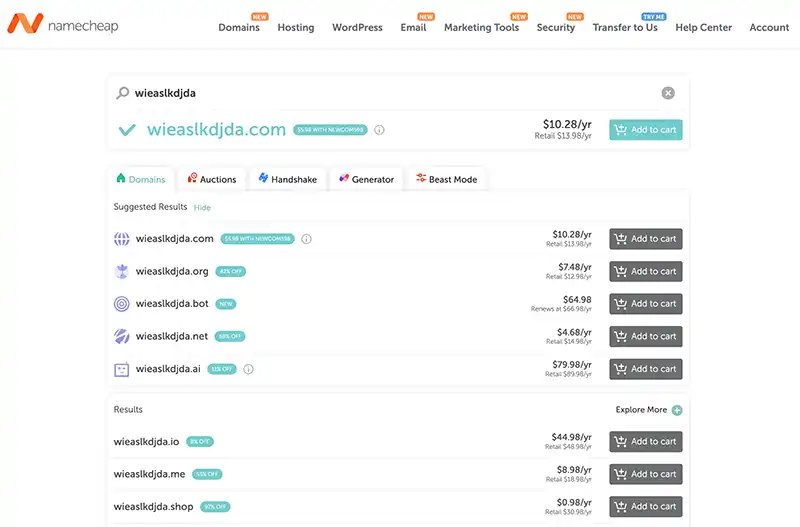This screenshot has height=527, width=800.
Task: Open the Transfer to Us menu
Action: pos(625,28)
